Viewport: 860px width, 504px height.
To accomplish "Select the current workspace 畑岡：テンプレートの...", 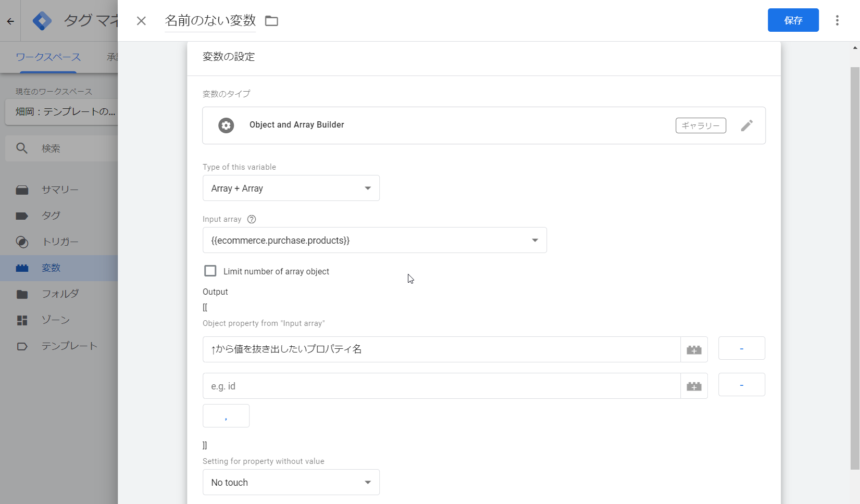I will tap(61, 111).
